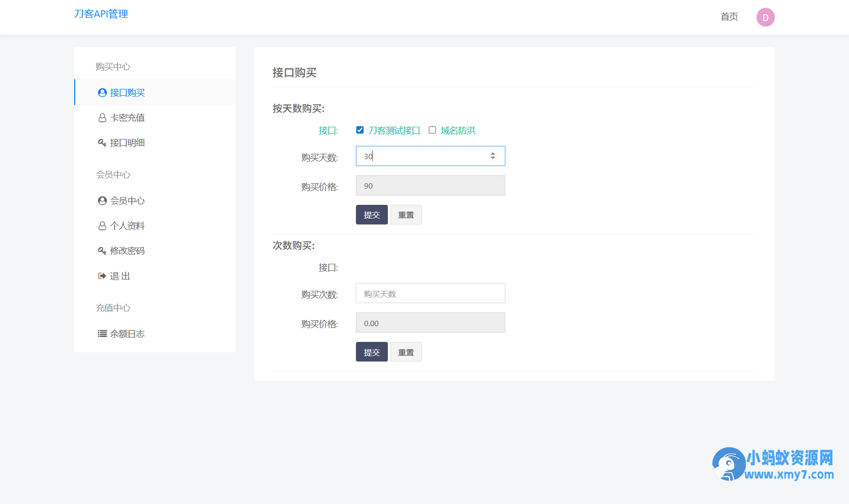Click 重置 in the 按天数购买 form
This screenshot has height=504, width=849.
[x=406, y=215]
